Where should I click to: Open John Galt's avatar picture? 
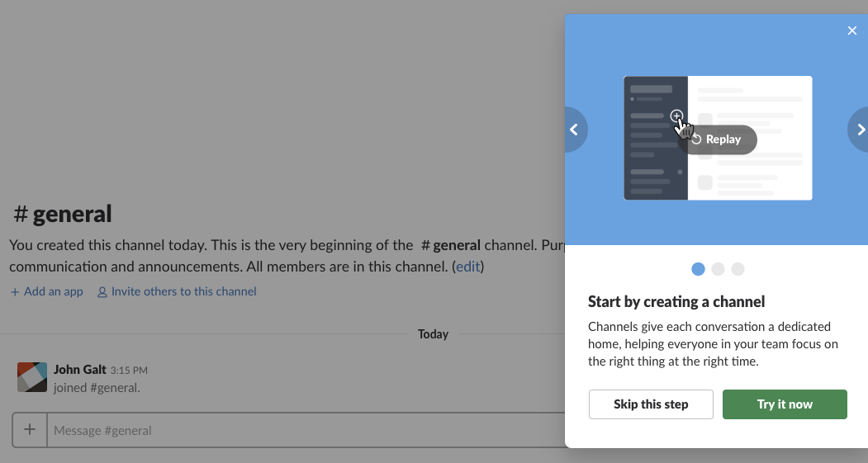click(32, 377)
